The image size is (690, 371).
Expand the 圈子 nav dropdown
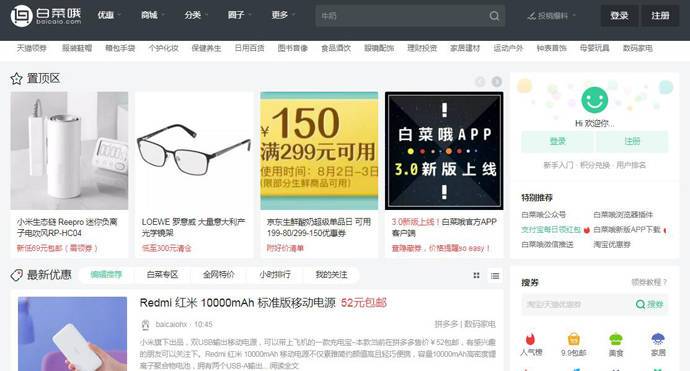[239, 15]
